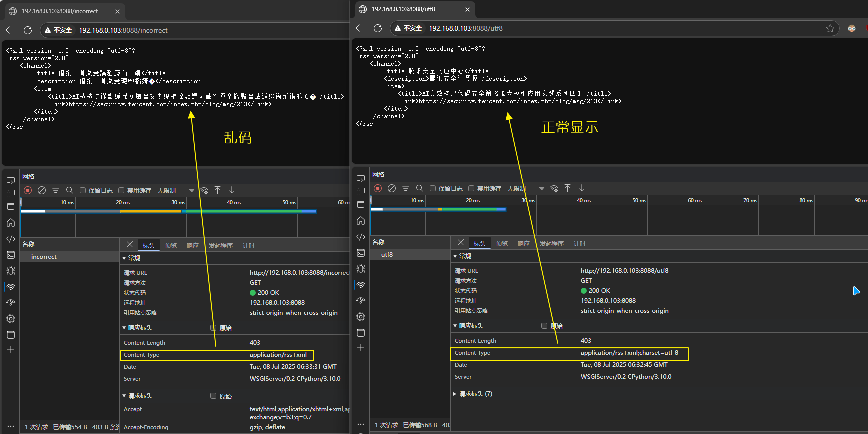This screenshot has height=434, width=868.
Task: Select the utf8 request row
Action: coord(410,255)
